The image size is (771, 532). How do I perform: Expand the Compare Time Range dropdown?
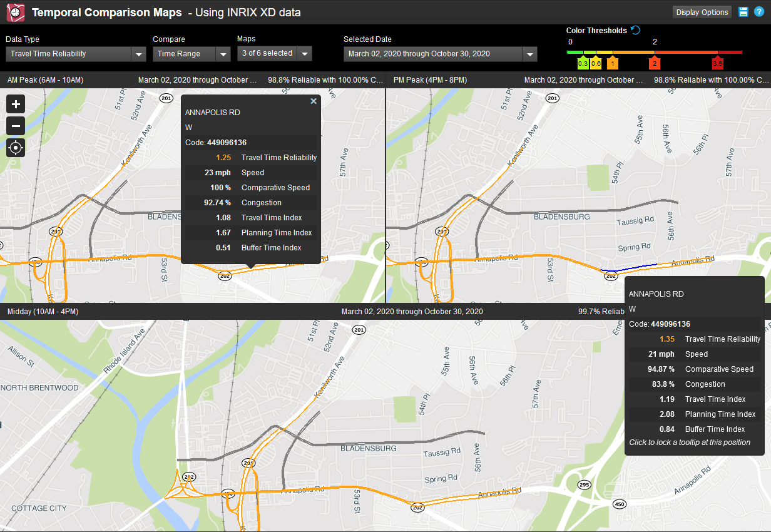point(191,54)
